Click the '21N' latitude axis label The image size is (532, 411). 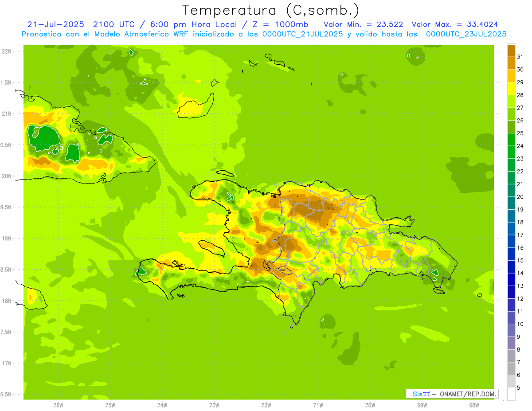[7, 114]
